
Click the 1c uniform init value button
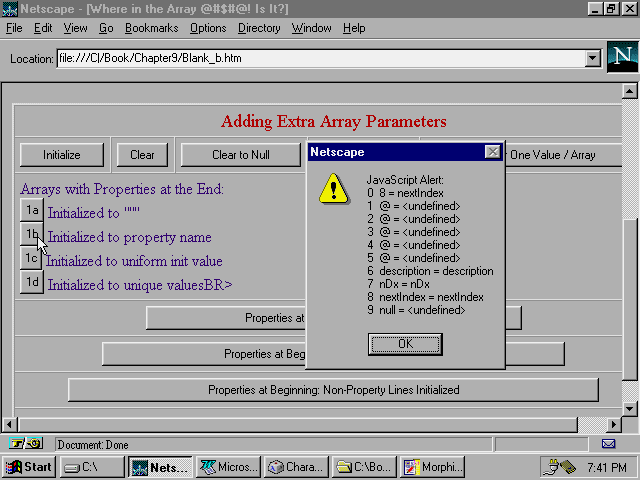[x=32, y=258]
